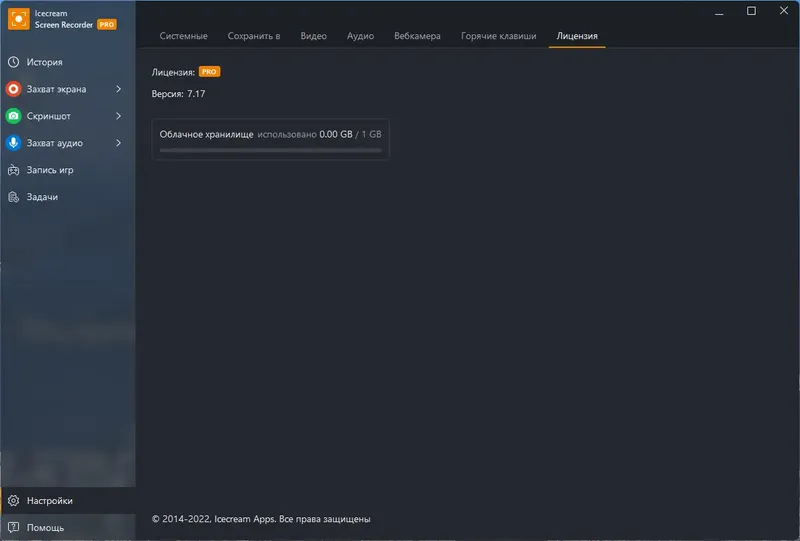The image size is (800, 541).
Task: Click the cloud storage usage progress bar
Action: point(270,150)
